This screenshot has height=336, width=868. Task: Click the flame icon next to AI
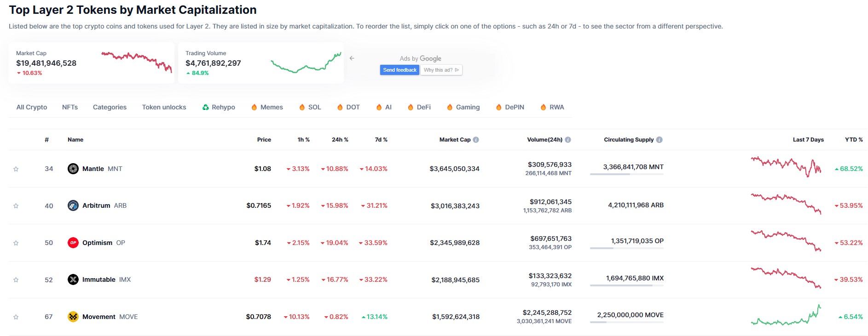(x=379, y=107)
